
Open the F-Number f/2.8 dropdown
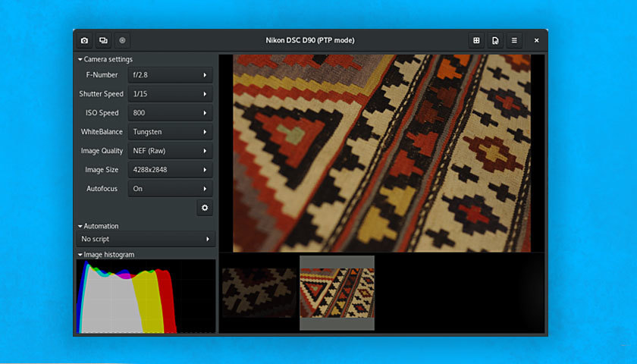tap(170, 75)
